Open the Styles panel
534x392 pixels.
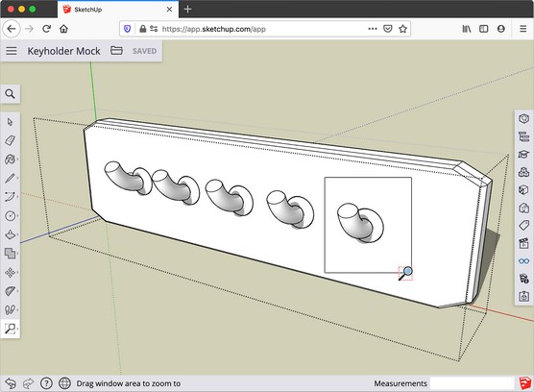(523, 208)
